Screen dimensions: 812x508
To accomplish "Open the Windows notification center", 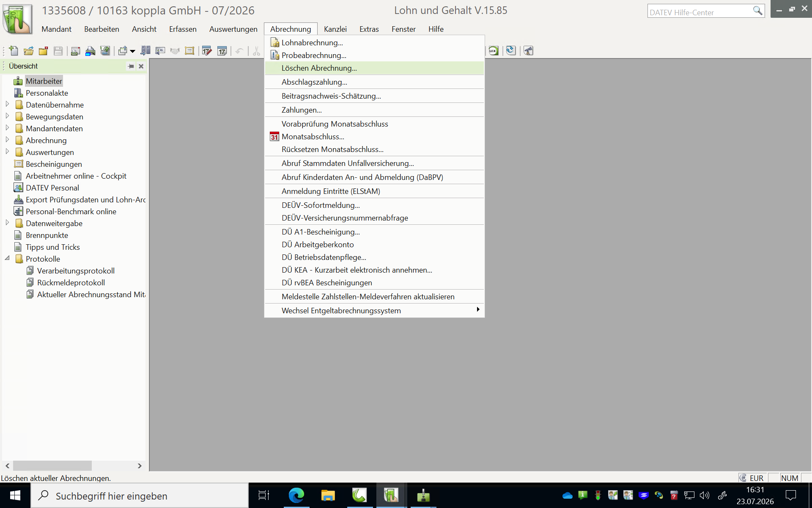I will point(790,495).
